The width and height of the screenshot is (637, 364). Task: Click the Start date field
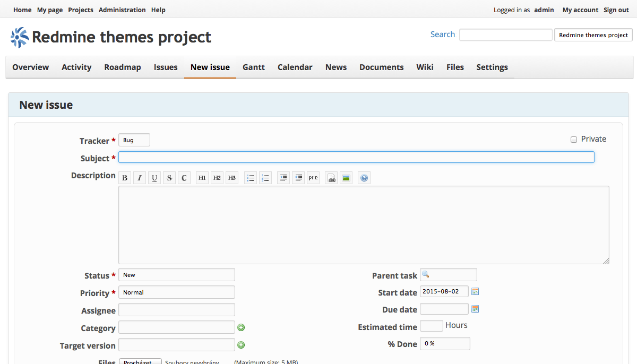(444, 291)
